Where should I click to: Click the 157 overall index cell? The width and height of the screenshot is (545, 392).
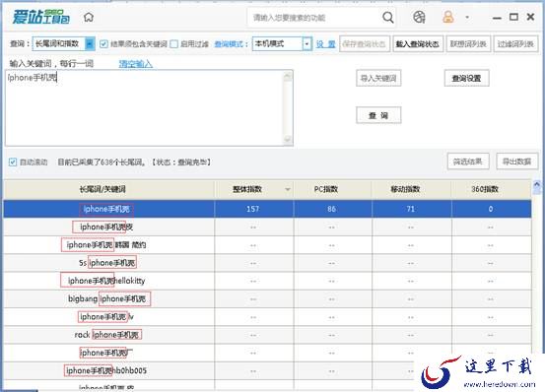(x=253, y=209)
